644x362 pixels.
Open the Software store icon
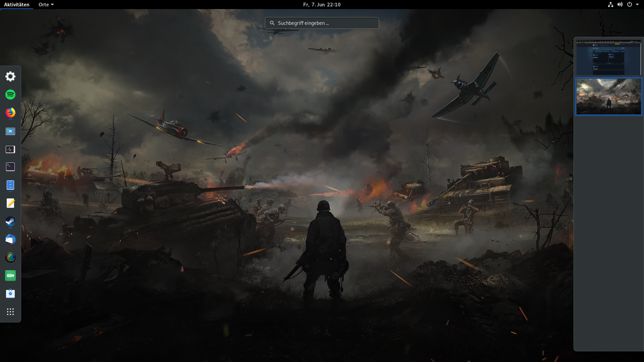pyautogui.click(x=10, y=294)
